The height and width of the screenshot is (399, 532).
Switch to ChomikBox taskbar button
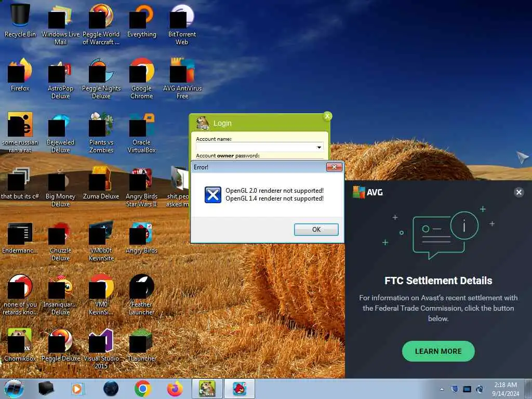point(207,389)
